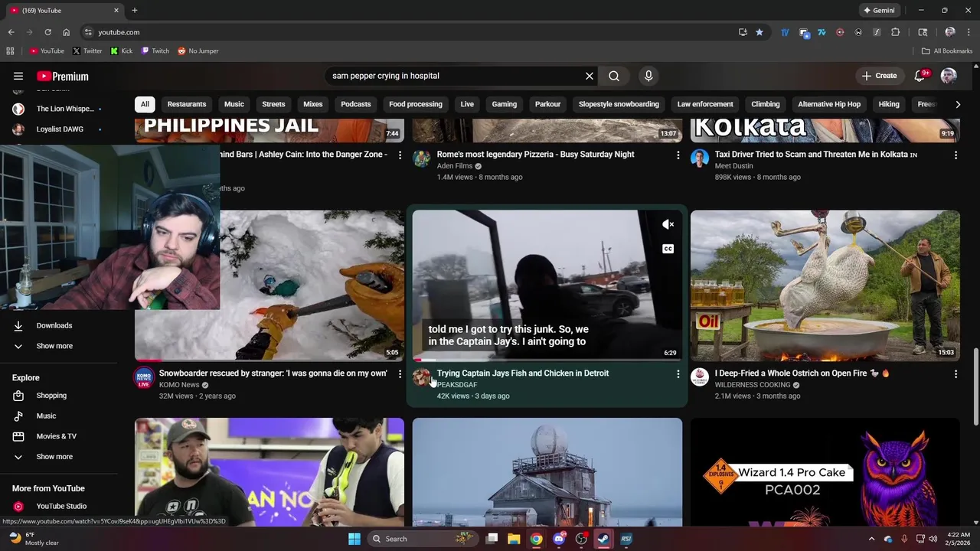Open the No Jumper bookmark
The height and width of the screenshot is (551, 980).
coord(198,51)
